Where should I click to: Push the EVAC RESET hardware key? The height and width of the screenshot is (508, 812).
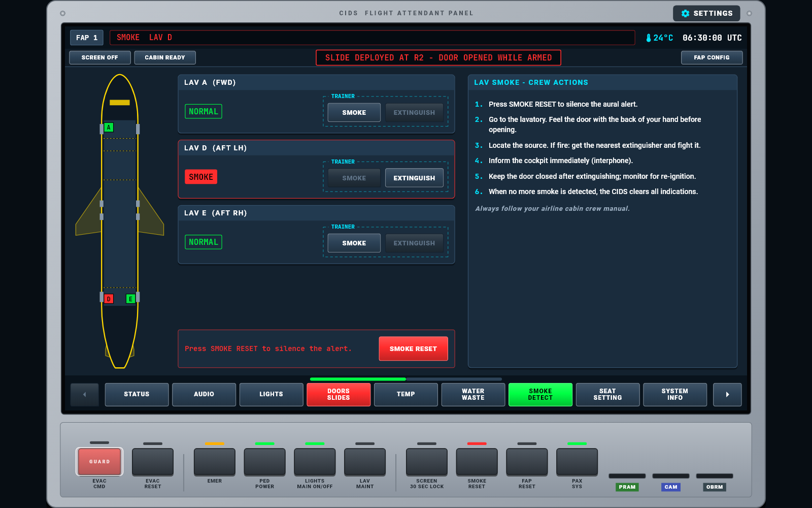point(153,461)
